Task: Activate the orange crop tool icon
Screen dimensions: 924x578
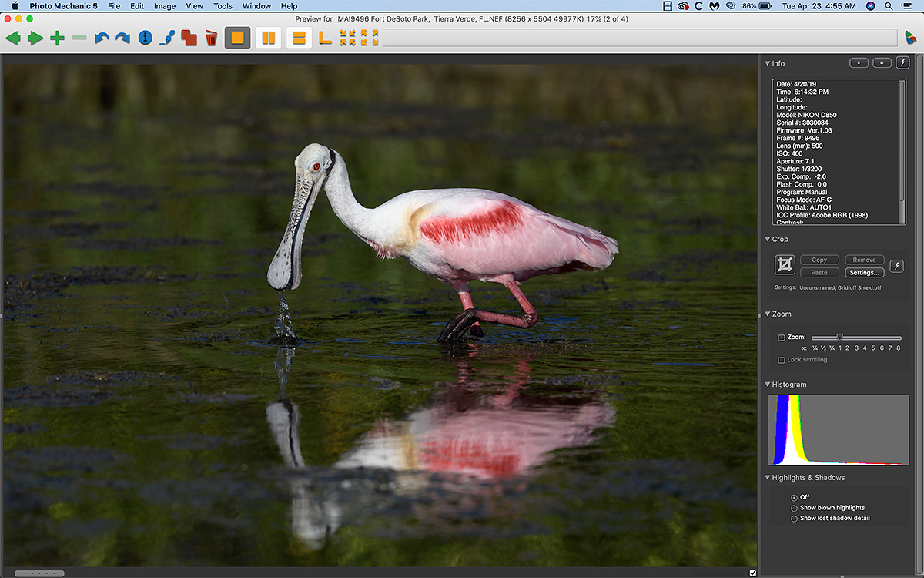Action: coord(326,38)
